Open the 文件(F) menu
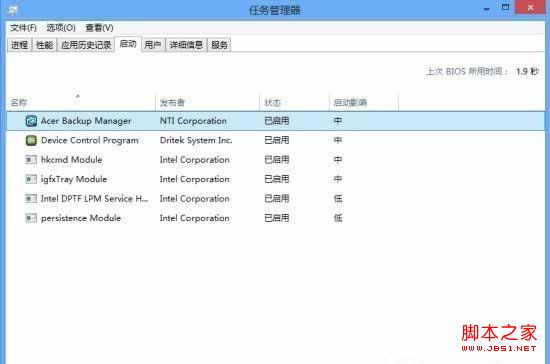The width and height of the screenshot is (550, 364). coord(23,28)
